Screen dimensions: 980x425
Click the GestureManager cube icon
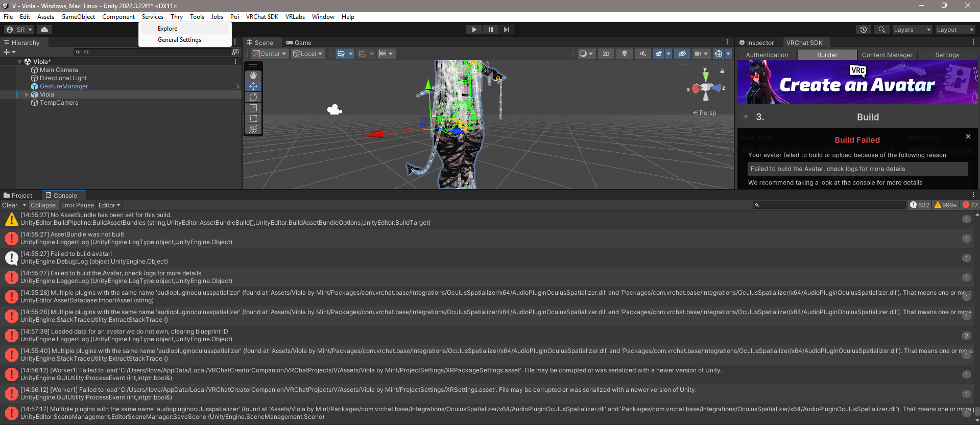click(35, 86)
